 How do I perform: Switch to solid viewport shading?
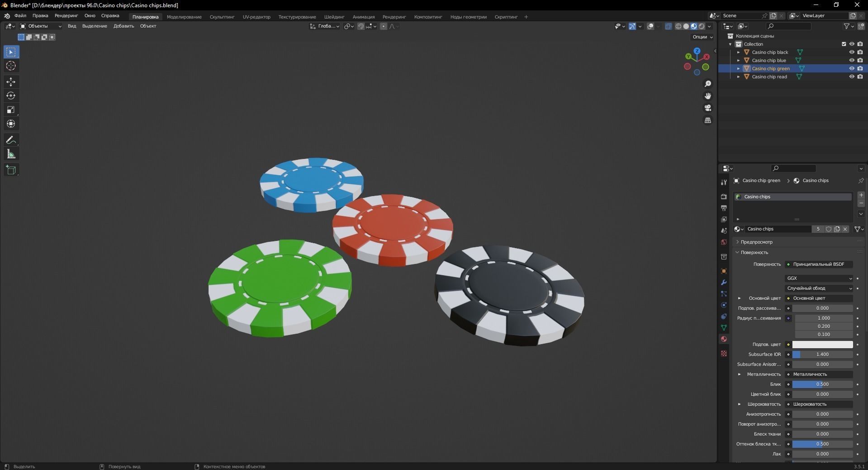click(x=686, y=26)
